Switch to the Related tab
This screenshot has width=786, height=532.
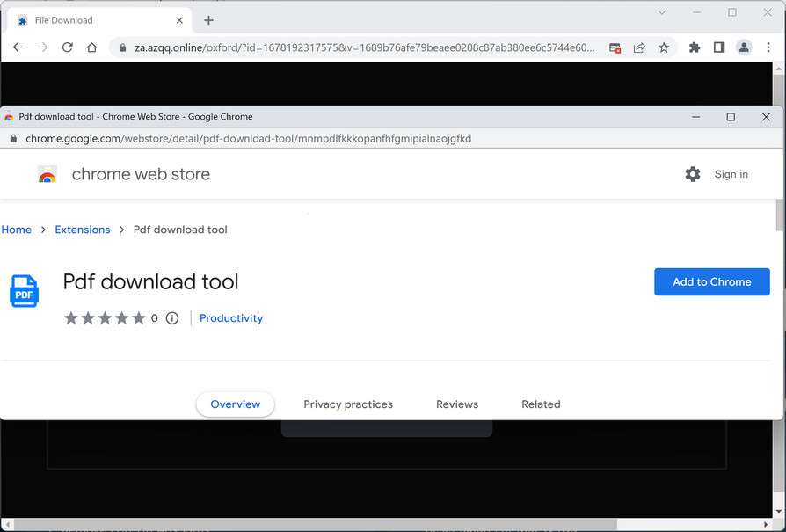[x=541, y=404]
